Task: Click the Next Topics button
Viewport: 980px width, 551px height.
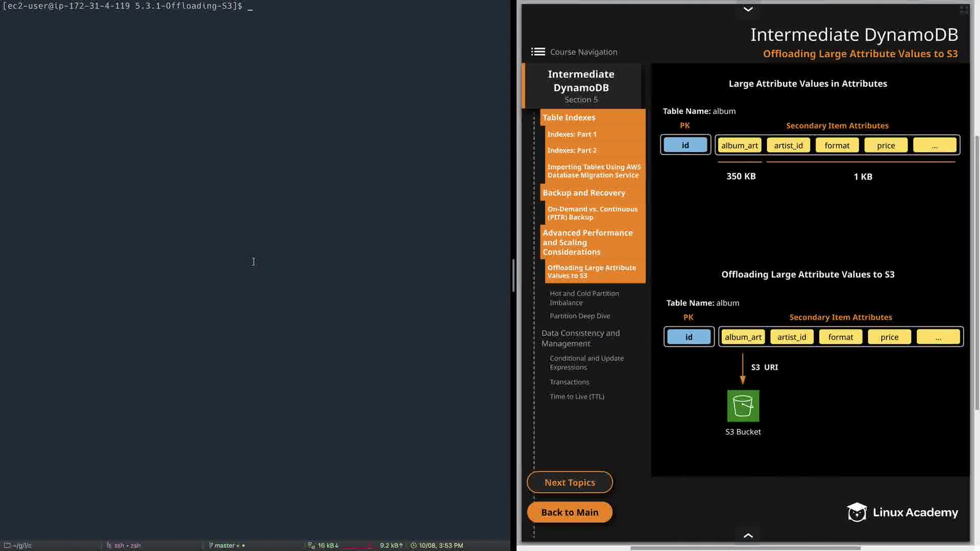Action: coord(570,482)
